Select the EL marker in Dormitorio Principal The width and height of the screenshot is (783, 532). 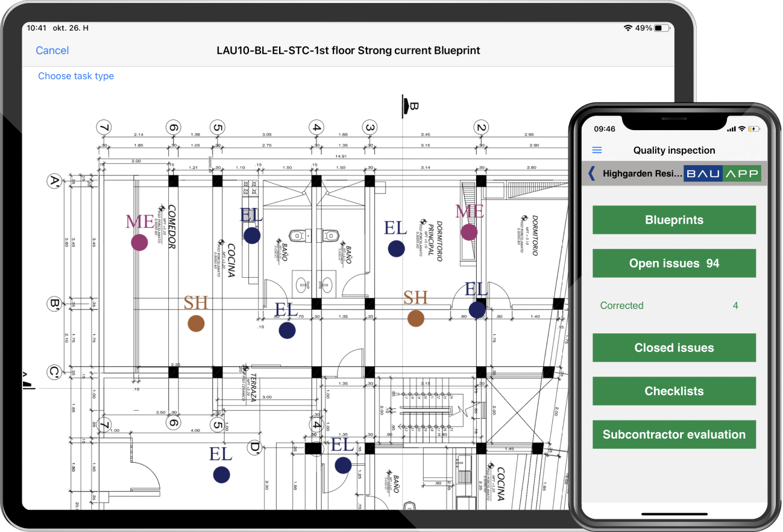pos(395,248)
